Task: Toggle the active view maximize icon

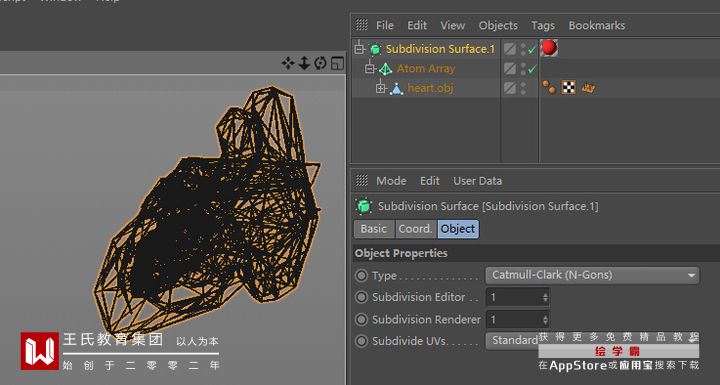Action: coord(338,63)
